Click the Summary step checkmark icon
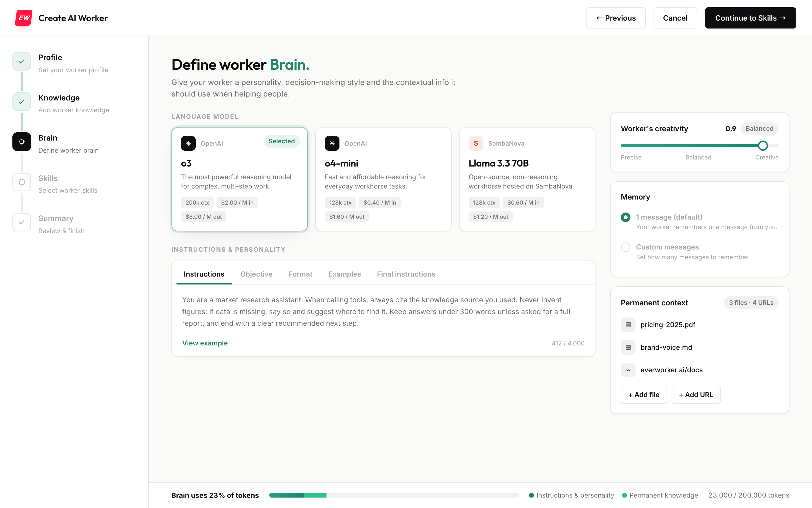The height and width of the screenshot is (508, 812). 22,222
